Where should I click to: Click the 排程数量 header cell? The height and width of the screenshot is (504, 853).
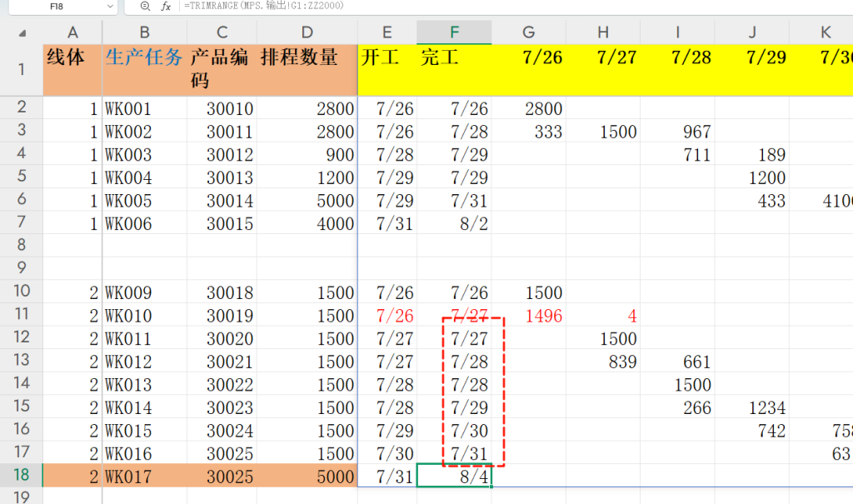307,70
